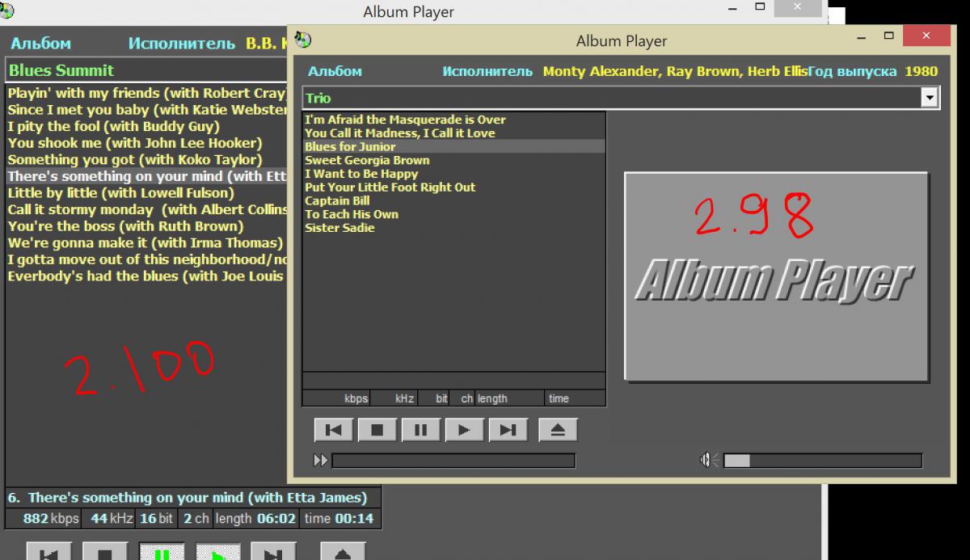Select the Captain Bill track
The image size is (970, 560).
coord(337,200)
